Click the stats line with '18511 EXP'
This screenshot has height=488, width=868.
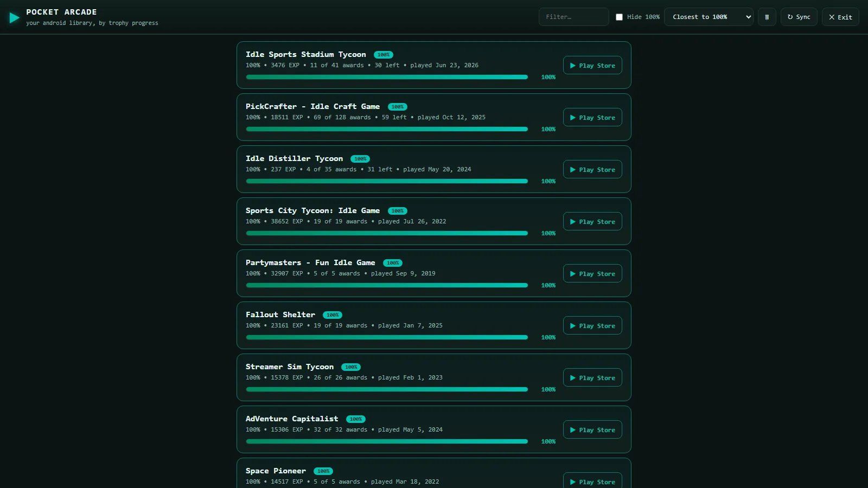coord(366,117)
